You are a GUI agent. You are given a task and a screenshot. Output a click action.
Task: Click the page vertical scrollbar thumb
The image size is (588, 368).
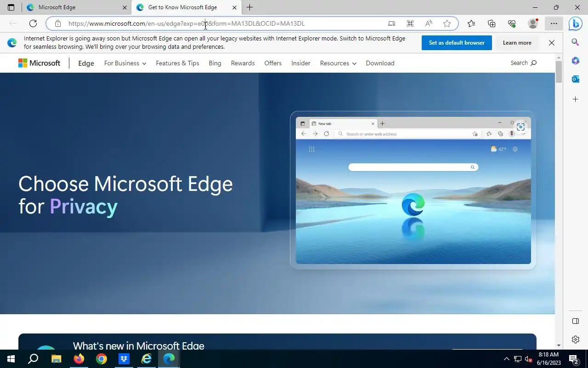559,72
